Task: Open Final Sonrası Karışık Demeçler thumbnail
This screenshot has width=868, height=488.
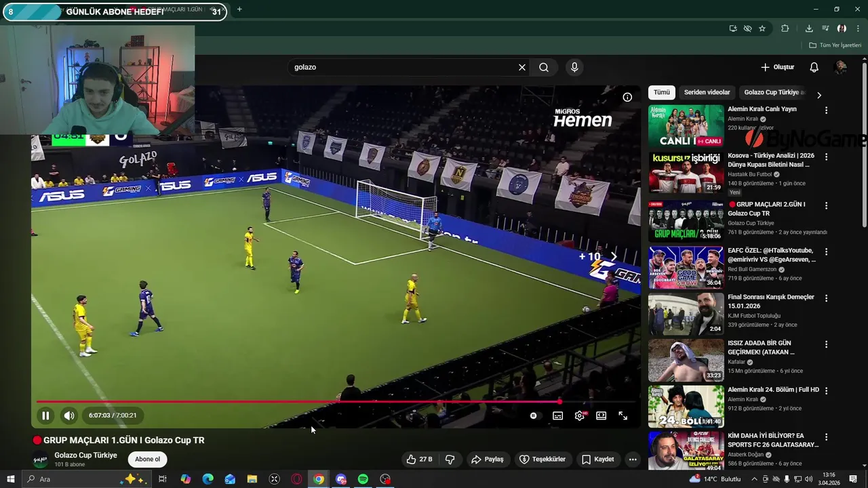Action: pyautogui.click(x=686, y=314)
